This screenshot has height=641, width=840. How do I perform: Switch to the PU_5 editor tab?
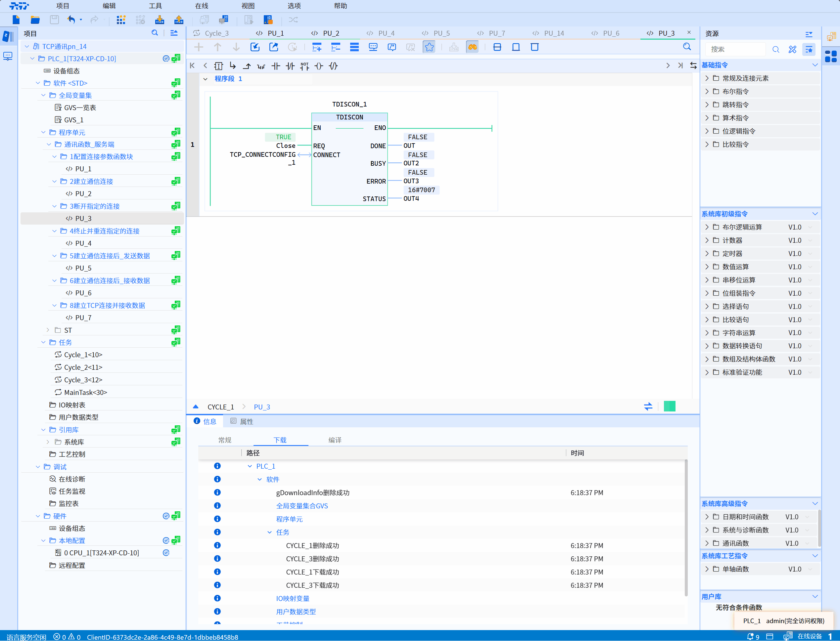tap(442, 33)
